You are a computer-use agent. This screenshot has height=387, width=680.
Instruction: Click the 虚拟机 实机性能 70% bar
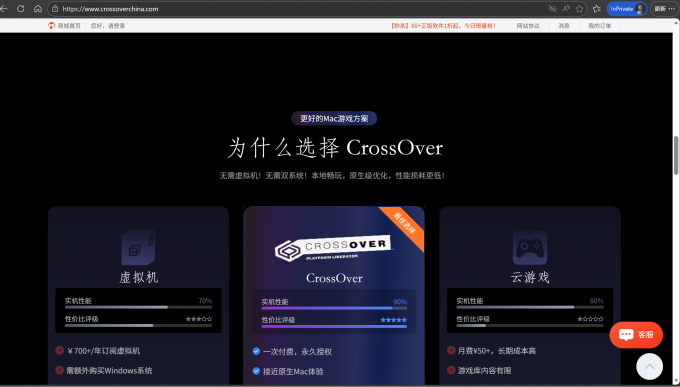(138, 307)
